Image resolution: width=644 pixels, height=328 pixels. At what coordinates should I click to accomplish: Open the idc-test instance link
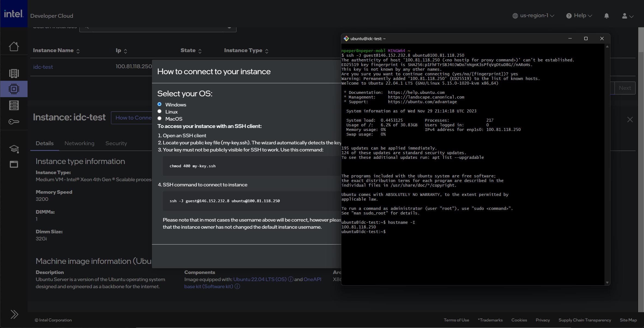[43, 67]
